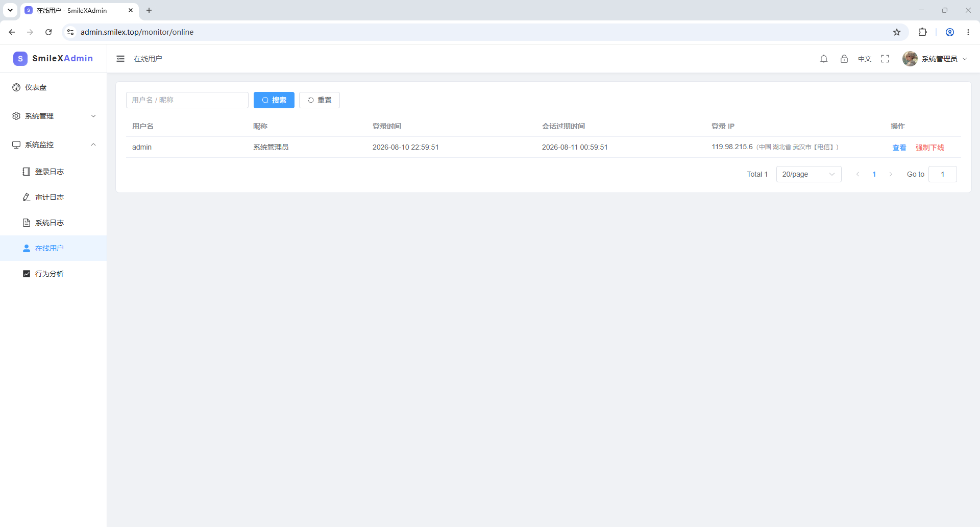Viewport: 980px width, 527px height.
Task: Click 查看 for the admin row
Action: pyautogui.click(x=899, y=148)
